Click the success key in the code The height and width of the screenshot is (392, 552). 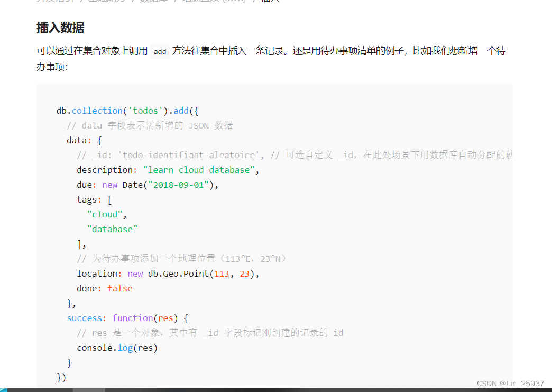(x=84, y=318)
